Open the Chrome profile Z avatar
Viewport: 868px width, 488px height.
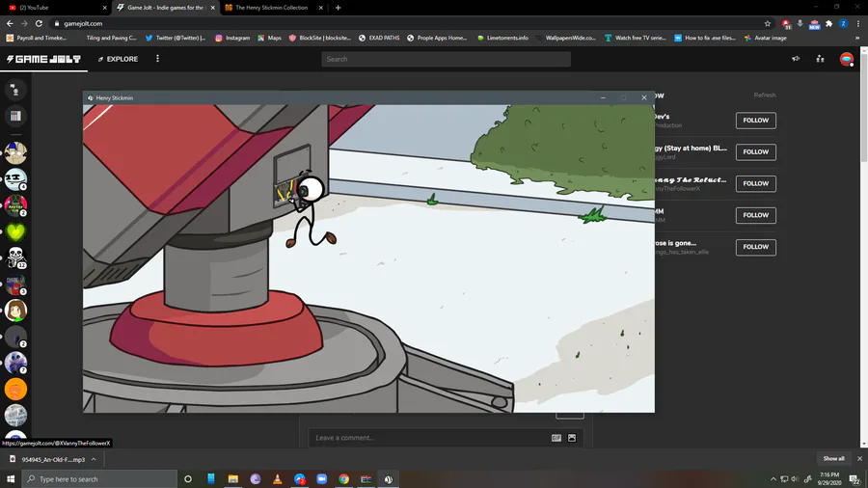(843, 23)
